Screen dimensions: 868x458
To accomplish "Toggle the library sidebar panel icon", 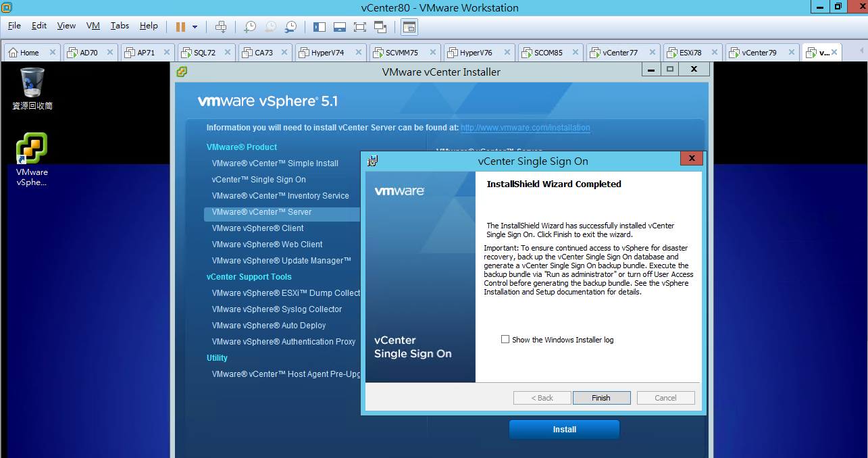I will click(320, 27).
